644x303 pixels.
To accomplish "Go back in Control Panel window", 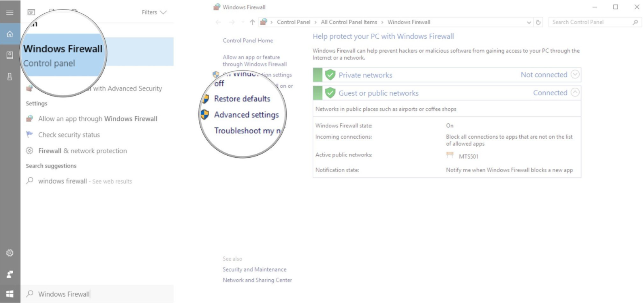I will click(x=218, y=22).
